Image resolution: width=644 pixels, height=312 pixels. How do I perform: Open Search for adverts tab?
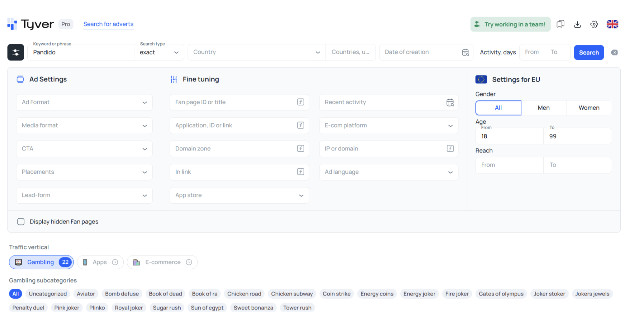108,24
